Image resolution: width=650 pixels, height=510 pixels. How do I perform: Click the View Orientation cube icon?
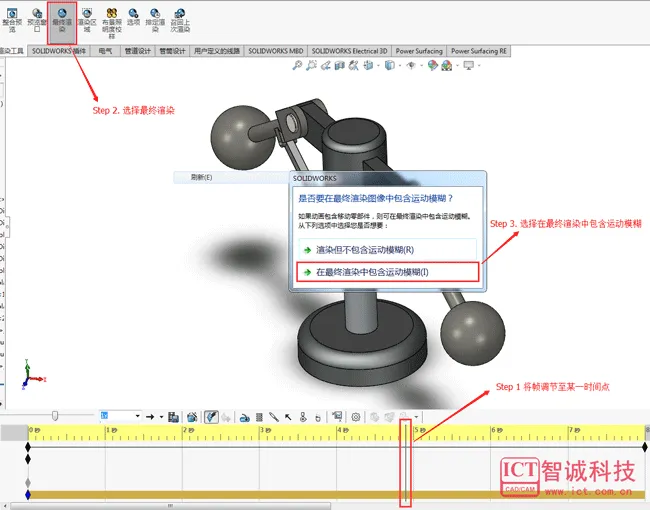click(368, 66)
